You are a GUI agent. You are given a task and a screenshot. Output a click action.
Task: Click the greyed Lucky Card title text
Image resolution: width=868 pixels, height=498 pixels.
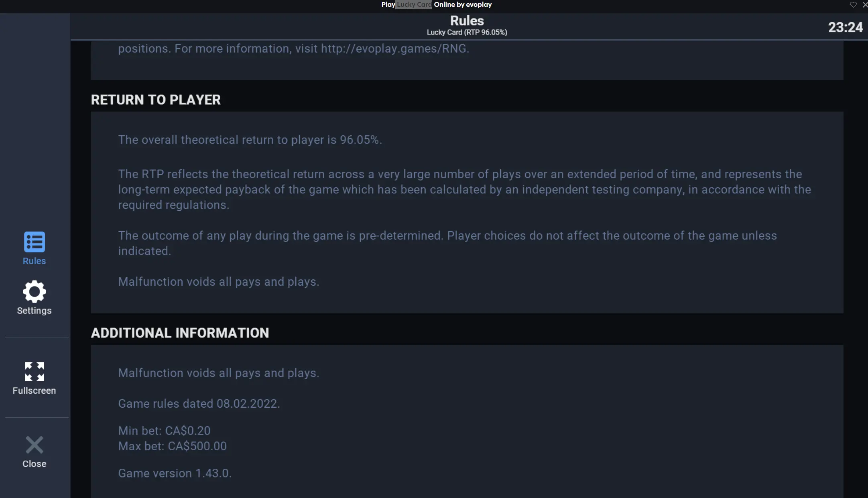coord(414,4)
